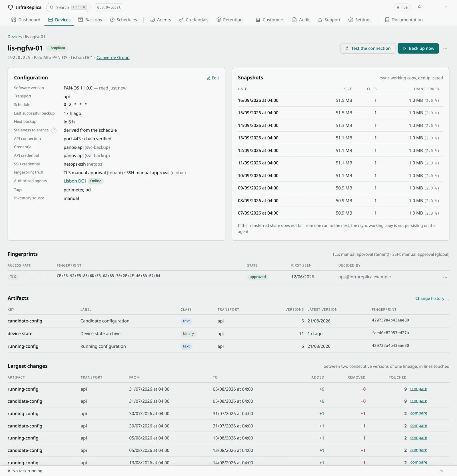
Task: Switch to the Agents tab
Action: (161, 20)
